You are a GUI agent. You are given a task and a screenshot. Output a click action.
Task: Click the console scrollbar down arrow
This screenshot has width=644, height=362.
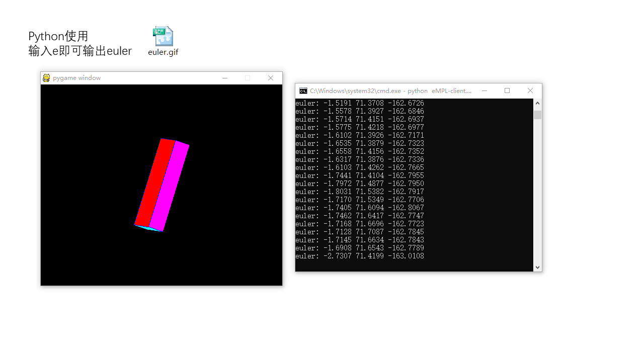(x=537, y=267)
